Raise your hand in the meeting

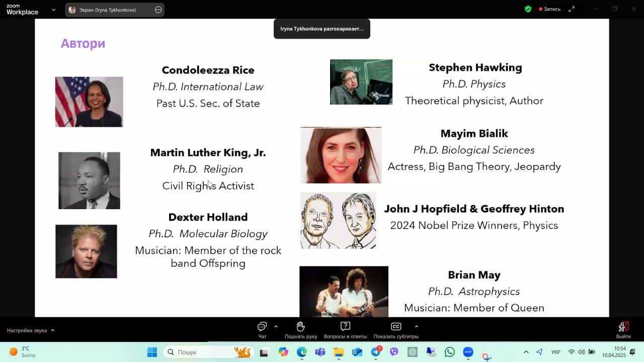301,329
